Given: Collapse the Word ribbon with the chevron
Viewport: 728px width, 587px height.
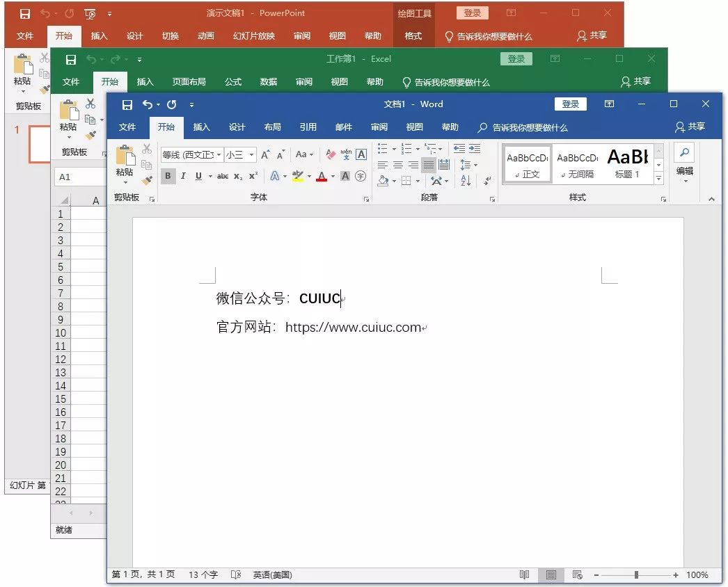Looking at the screenshot, I should point(711,199).
